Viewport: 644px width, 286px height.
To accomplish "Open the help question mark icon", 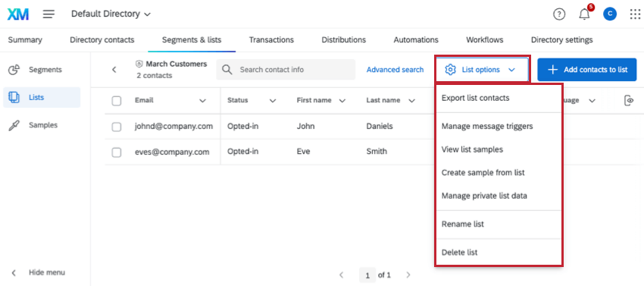I will click(559, 14).
